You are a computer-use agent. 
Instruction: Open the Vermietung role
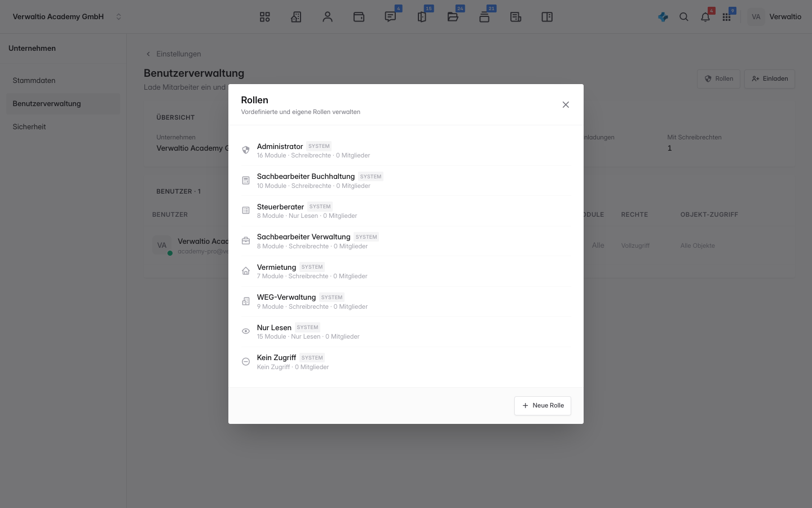[x=405, y=271]
